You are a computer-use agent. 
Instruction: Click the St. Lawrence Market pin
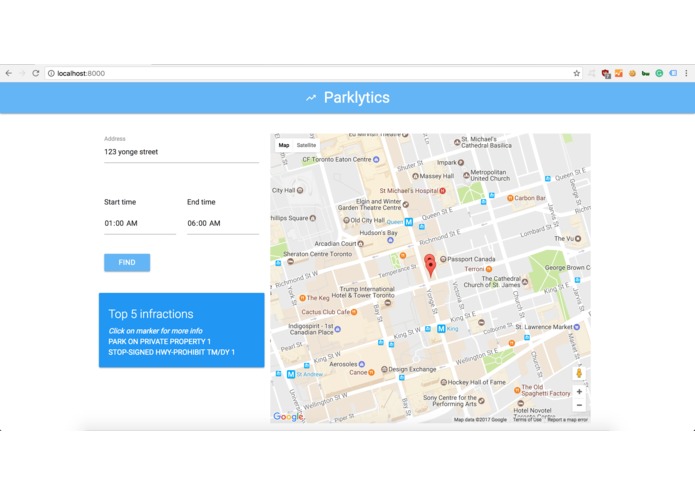(577, 327)
